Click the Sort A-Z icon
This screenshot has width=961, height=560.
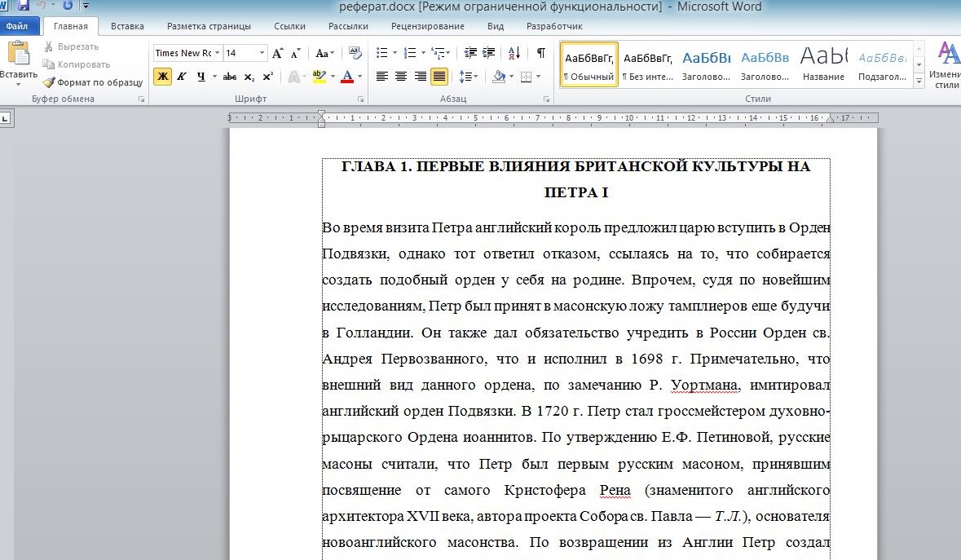coord(514,53)
